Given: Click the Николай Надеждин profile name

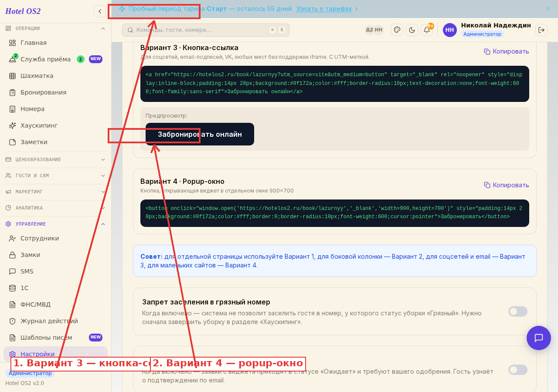Looking at the screenshot, I should click(x=496, y=25).
